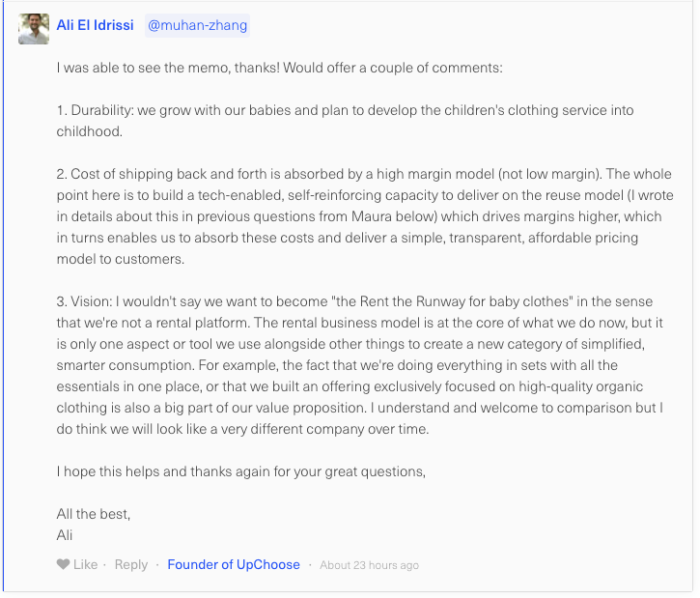Click the '2. Cost of shipping' line
The width and height of the screenshot is (700, 598).
pyautogui.click(x=364, y=174)
